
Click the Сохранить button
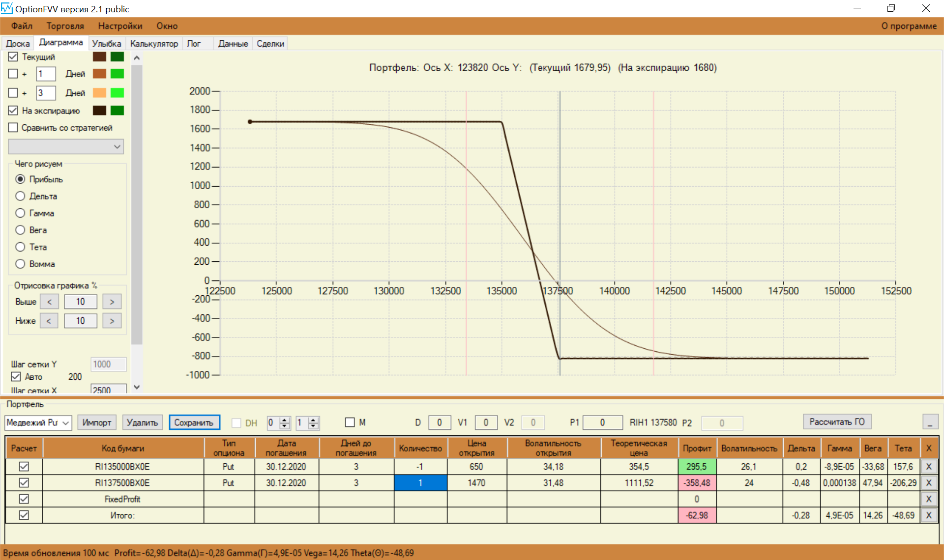(194, 422)
